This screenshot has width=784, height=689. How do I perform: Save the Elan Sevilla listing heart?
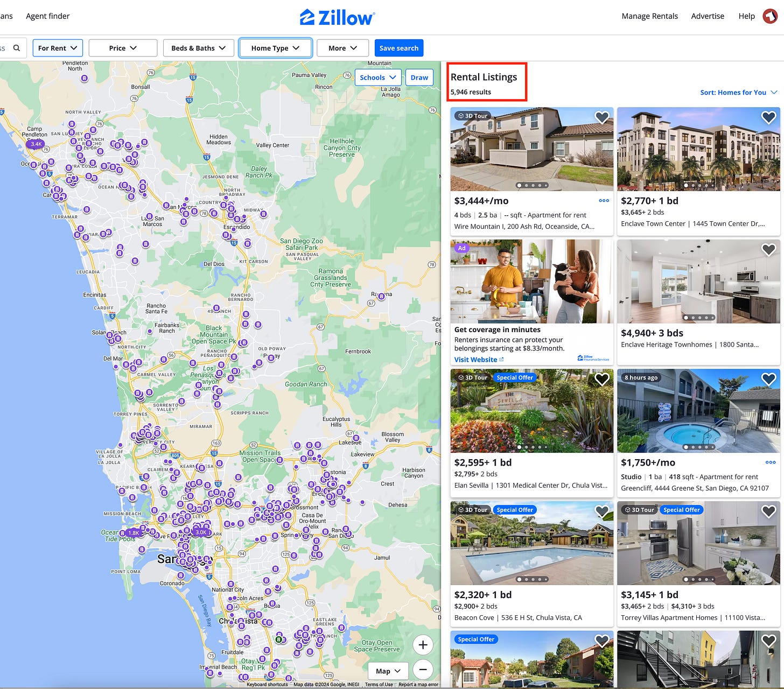pos(601,379)
